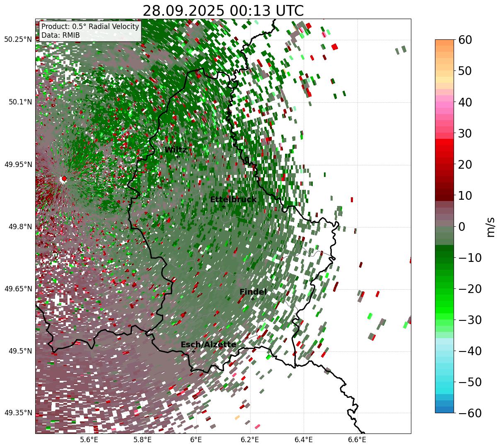Click the colorbar value 0
This screenshot has height=448, width=500.
tap(461, 226)
